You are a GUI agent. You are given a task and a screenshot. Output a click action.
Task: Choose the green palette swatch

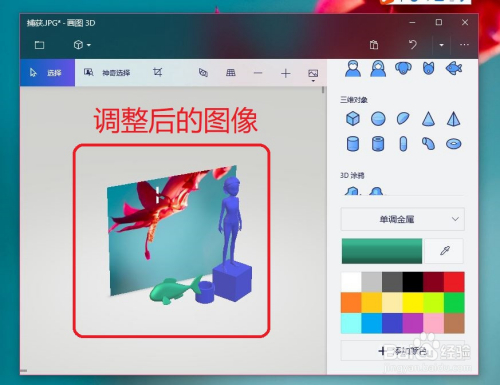(x=454, y=303)
